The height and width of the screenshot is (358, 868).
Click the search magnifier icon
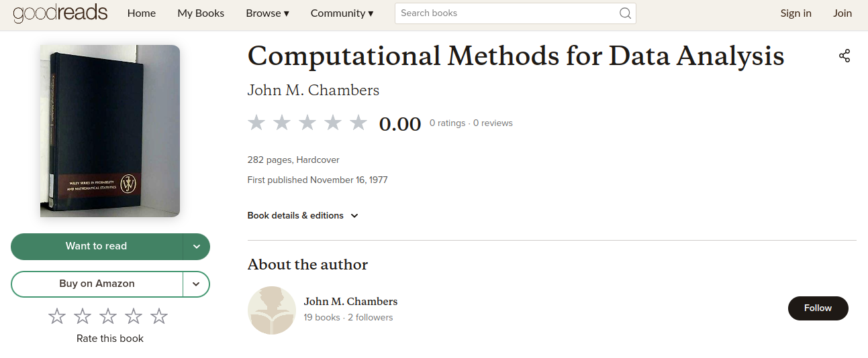point(625,13)
